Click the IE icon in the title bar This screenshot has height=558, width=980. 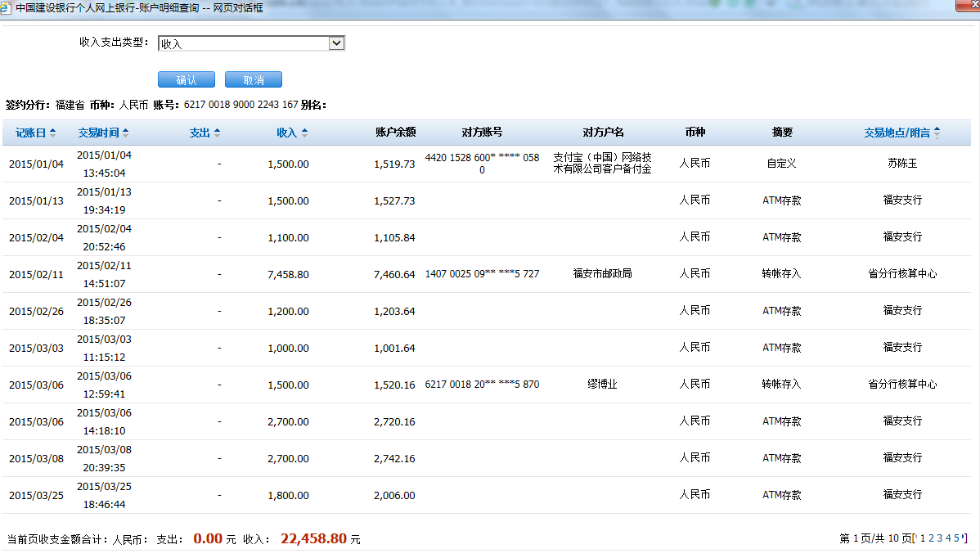tap(7, 7)
